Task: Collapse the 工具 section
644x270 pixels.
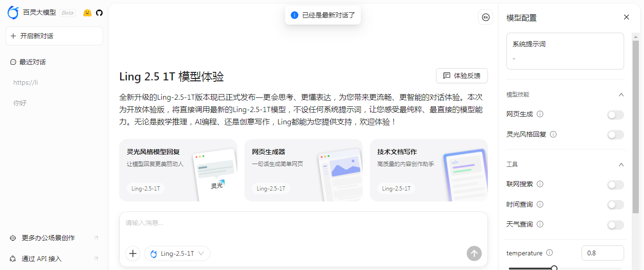Action: coord(621,165)
